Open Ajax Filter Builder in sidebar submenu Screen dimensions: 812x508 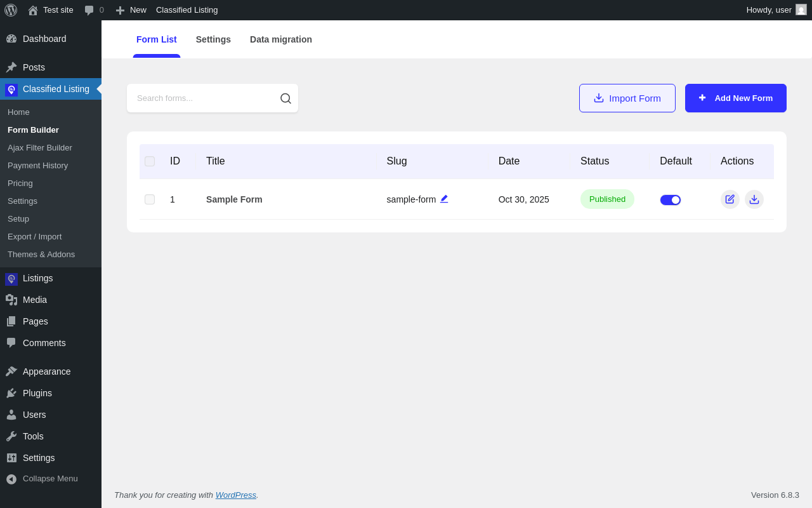click(40, 148)
